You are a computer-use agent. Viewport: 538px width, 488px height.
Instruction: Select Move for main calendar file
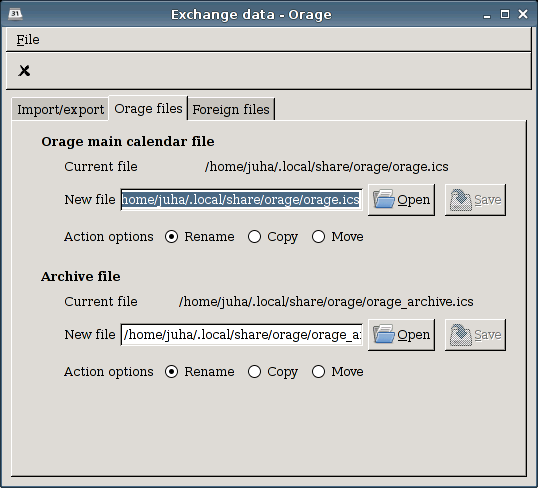point(338,236)
